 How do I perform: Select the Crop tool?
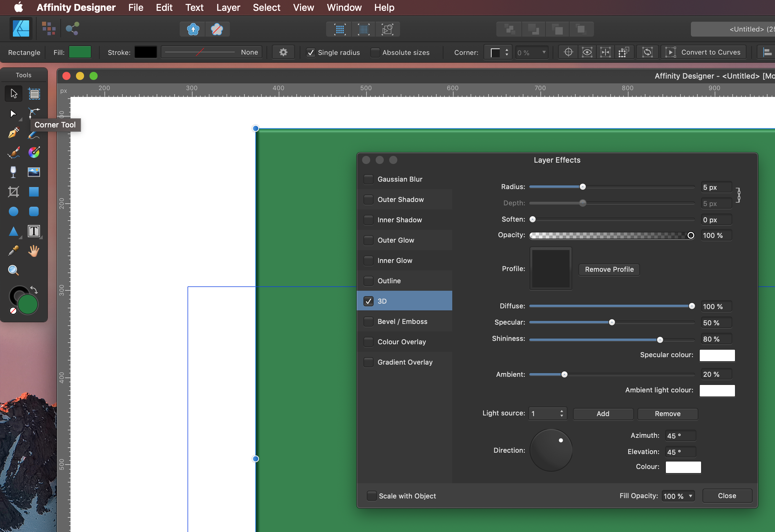coord(14,192)
